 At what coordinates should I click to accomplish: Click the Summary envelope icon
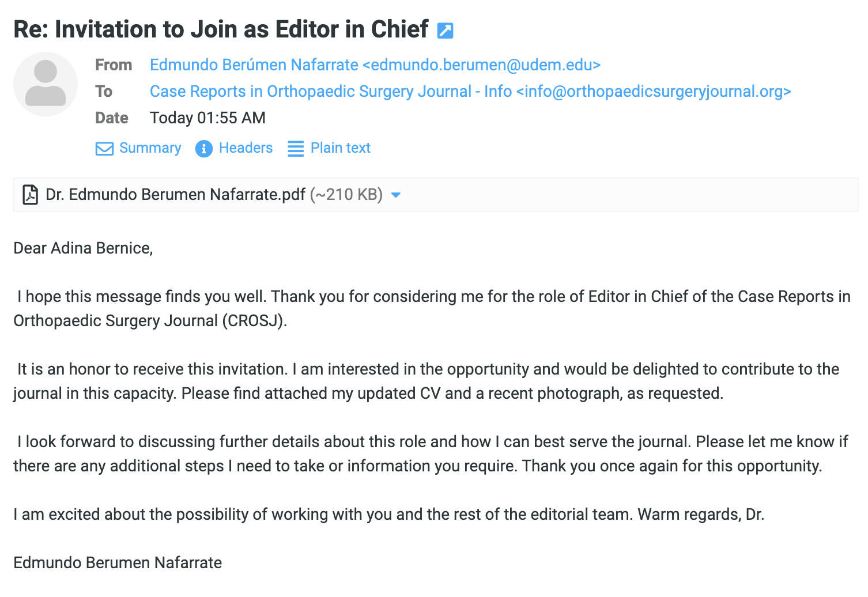[x=104, y=149]
